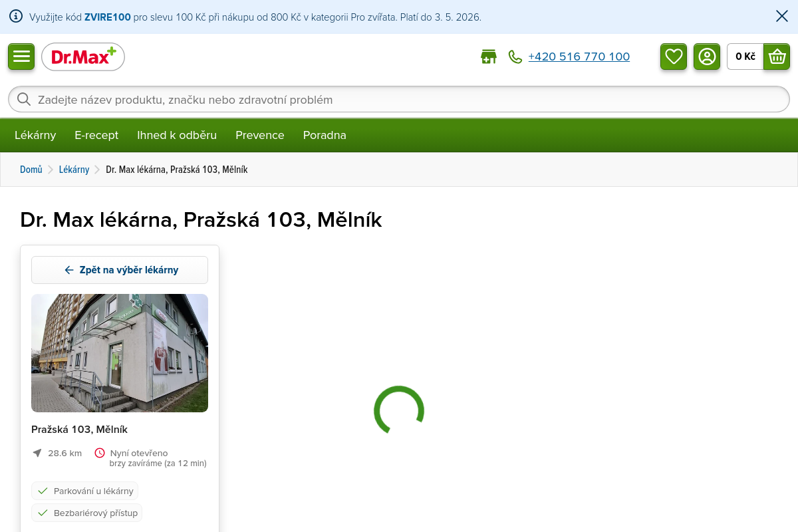
Task: Click the search field for products
Action: [399, 100]
